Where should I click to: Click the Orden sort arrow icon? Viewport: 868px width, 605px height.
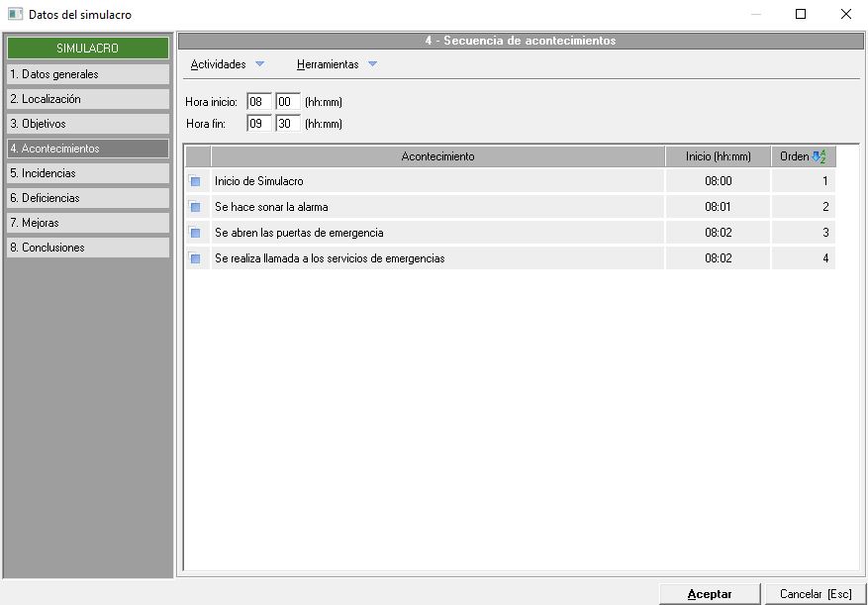point(818,156)
